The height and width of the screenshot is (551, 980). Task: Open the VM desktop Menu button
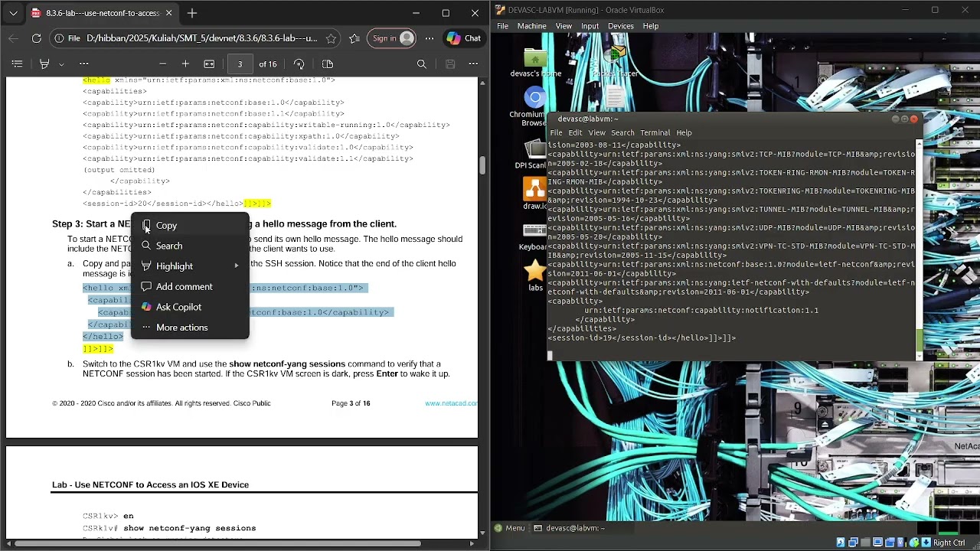(x=510, y=528)
